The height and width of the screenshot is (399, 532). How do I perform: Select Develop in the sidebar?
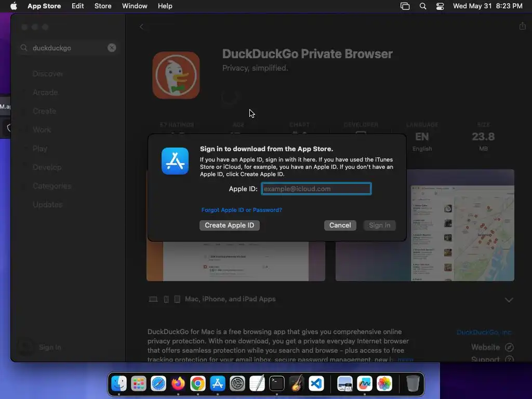[47, 167]
